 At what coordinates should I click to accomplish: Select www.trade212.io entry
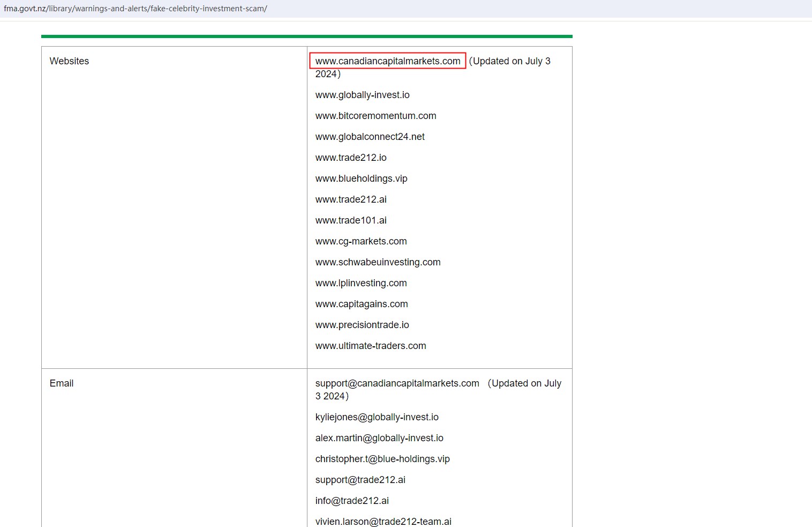[x=351, y=158]
